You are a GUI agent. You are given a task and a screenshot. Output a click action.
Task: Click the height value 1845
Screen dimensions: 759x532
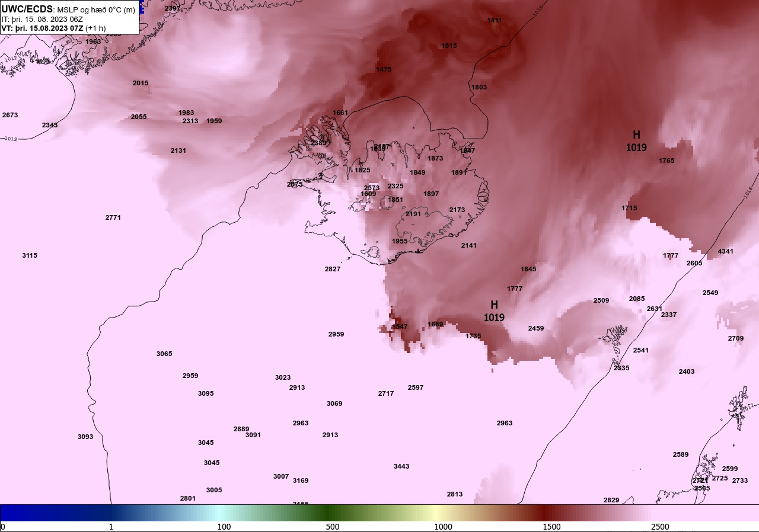(528, 269)
